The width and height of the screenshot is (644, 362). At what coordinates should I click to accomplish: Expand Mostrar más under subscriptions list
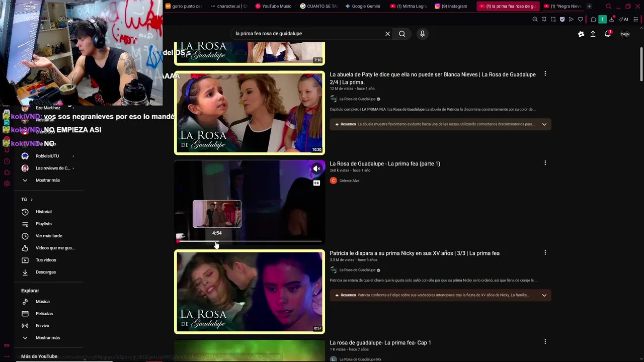click(x=47, y=180)
